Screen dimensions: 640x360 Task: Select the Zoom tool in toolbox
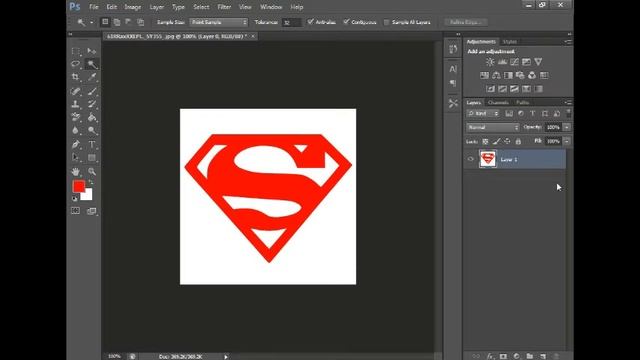click(x=92, y=172)
